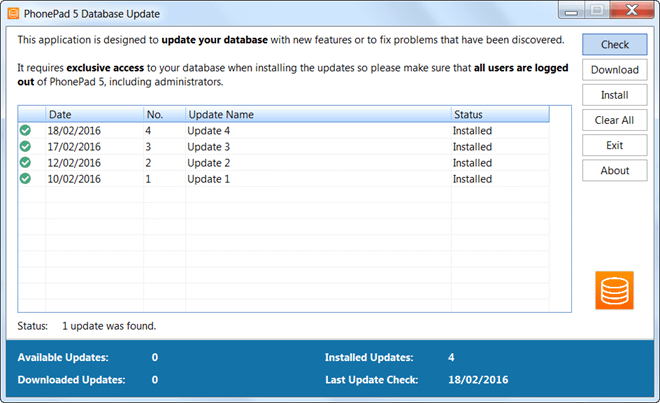Select the date 10/02/2016 in the list
660x403 pixels.
click(x=74, y=179)
